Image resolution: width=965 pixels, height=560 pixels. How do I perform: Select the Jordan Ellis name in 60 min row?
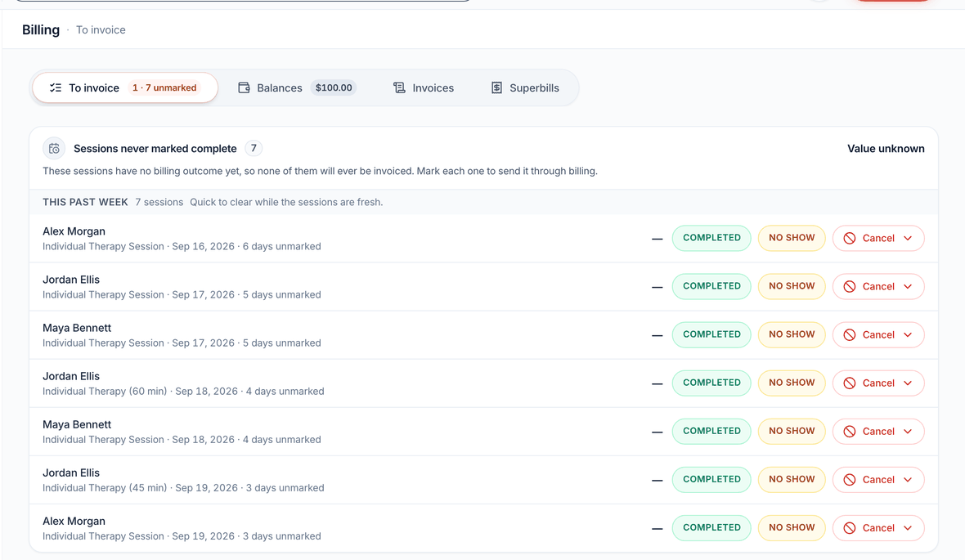71,377
